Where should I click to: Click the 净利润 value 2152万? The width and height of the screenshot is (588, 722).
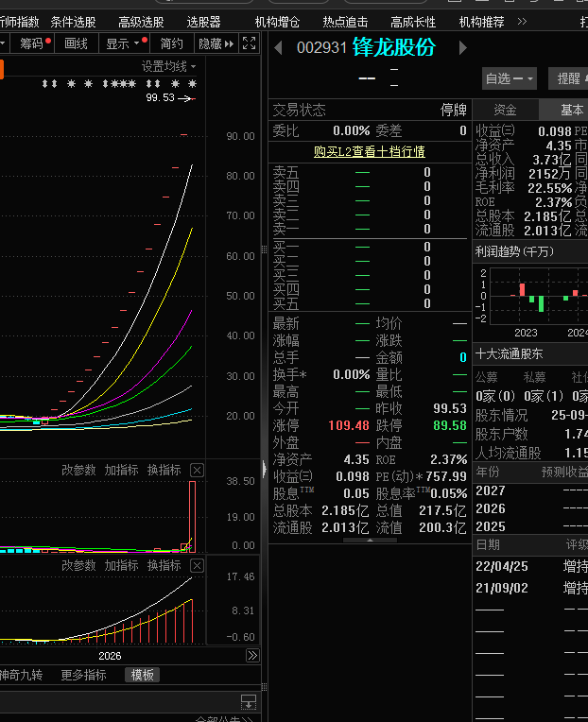click(x=550, y=174)
